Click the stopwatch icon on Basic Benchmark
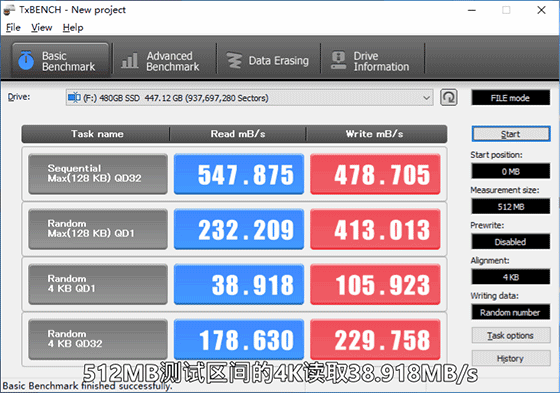This screenshot has width=560, height=393. tap(26, 60)
